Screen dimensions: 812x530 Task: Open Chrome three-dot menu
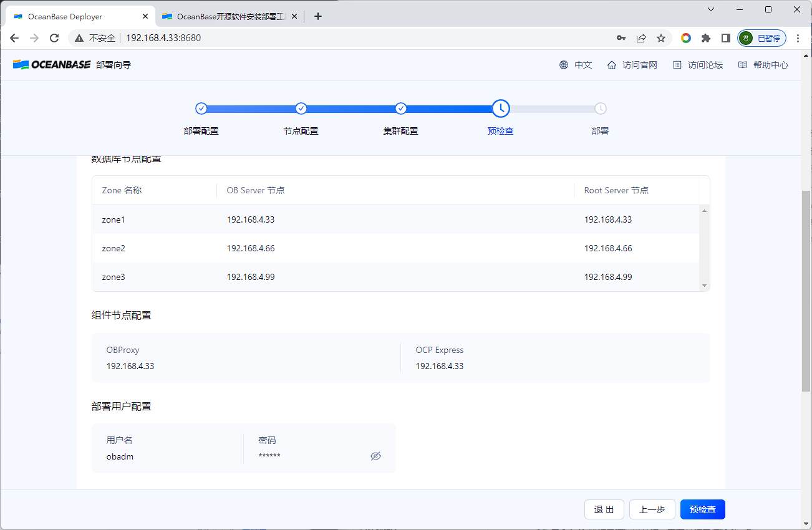pos(798,38)
